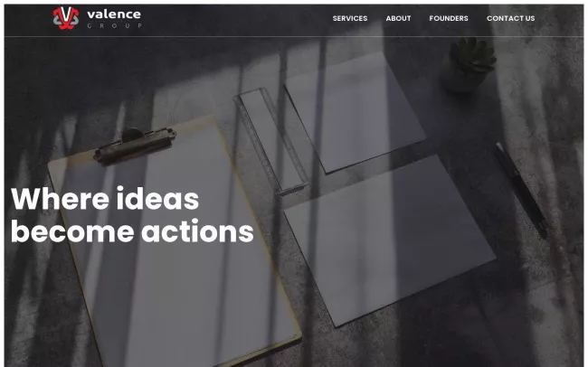Click the lower large blank paper sheet
This screenshot has width=588, height=367.
[390, 240]
